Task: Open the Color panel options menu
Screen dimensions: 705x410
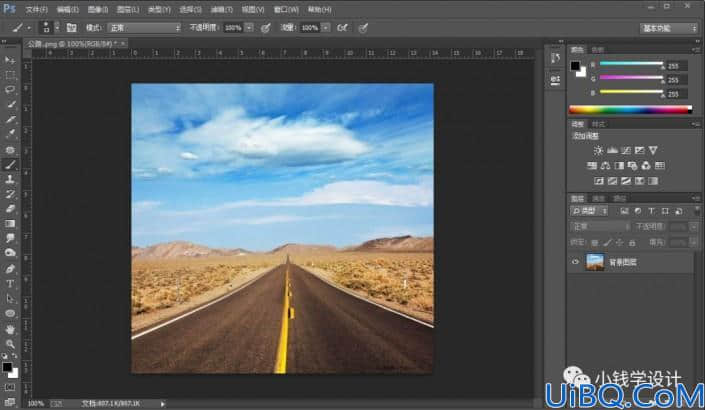Action: tap(696, 49)
